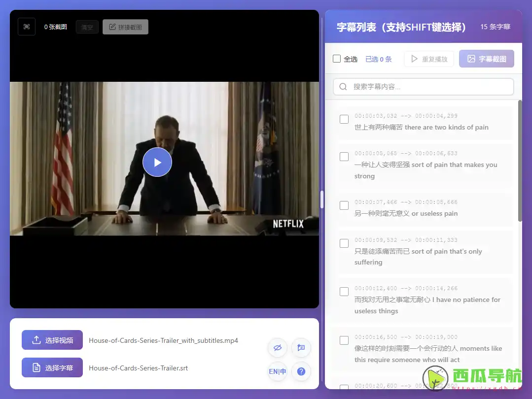Open help via the question mark icon

301,371
